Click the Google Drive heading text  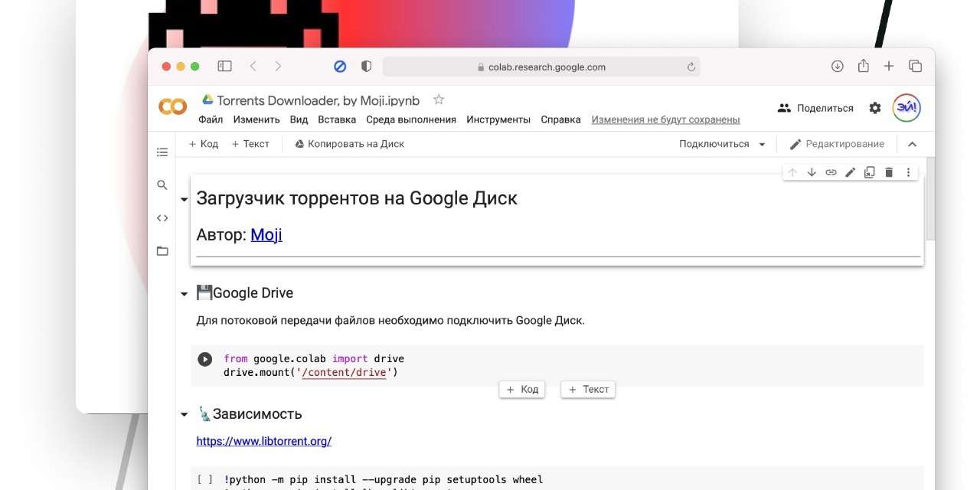click(x=253, y=293)
